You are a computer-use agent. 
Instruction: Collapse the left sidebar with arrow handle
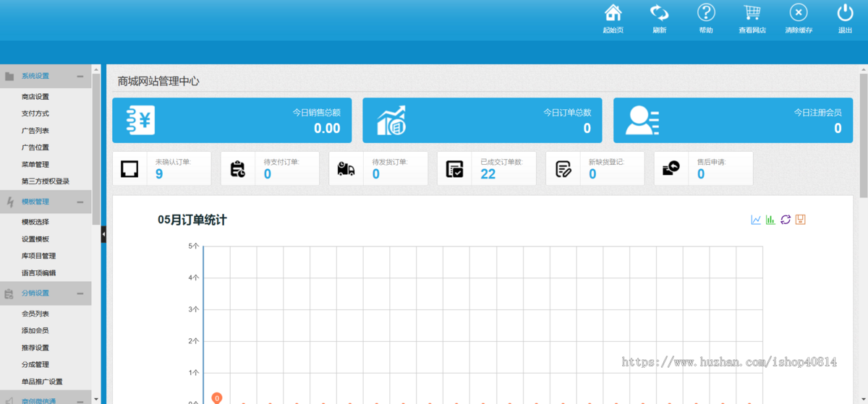pos(103,234)
